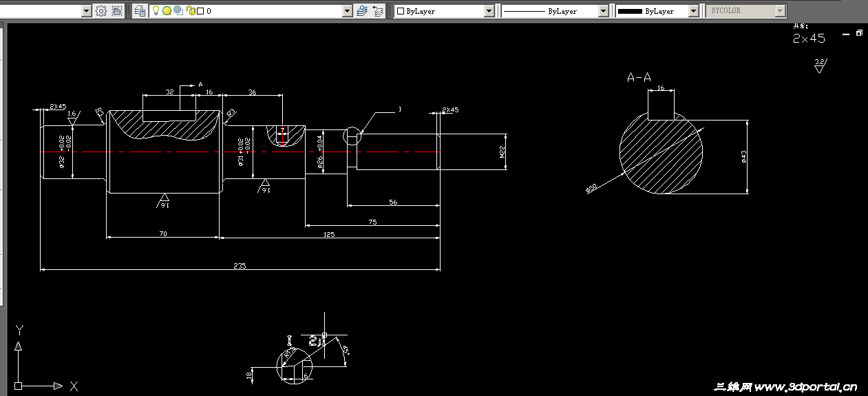Toggle freeze sun icon for layer 0
The width and height of the screenshot is (868, 396).
pos(166,11)
